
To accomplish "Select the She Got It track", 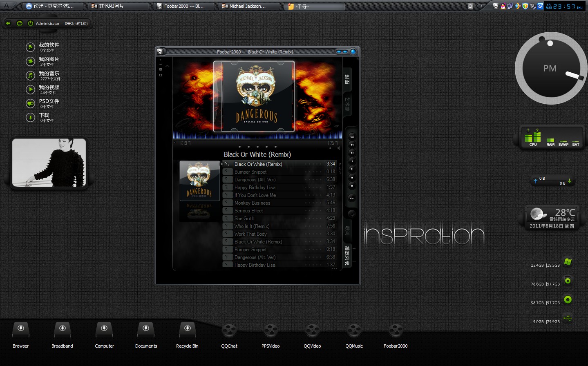I will 279,219.
